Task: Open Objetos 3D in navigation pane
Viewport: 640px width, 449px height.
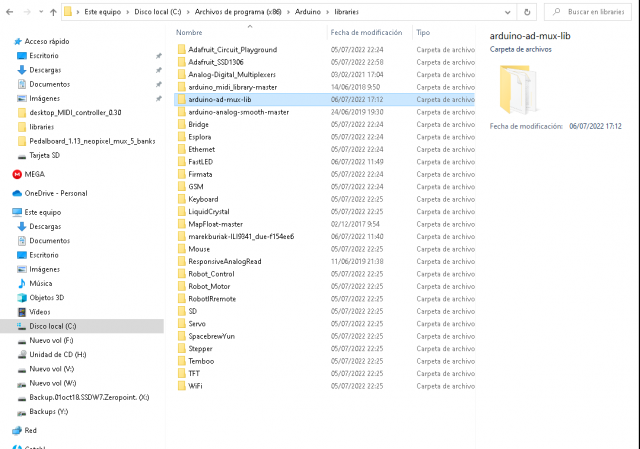Action: pos(46,297)
